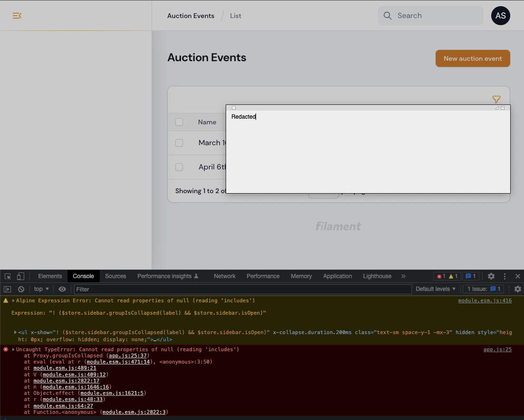Click the Auction Events breadcrumb link
524x420 pixels.
191,16
